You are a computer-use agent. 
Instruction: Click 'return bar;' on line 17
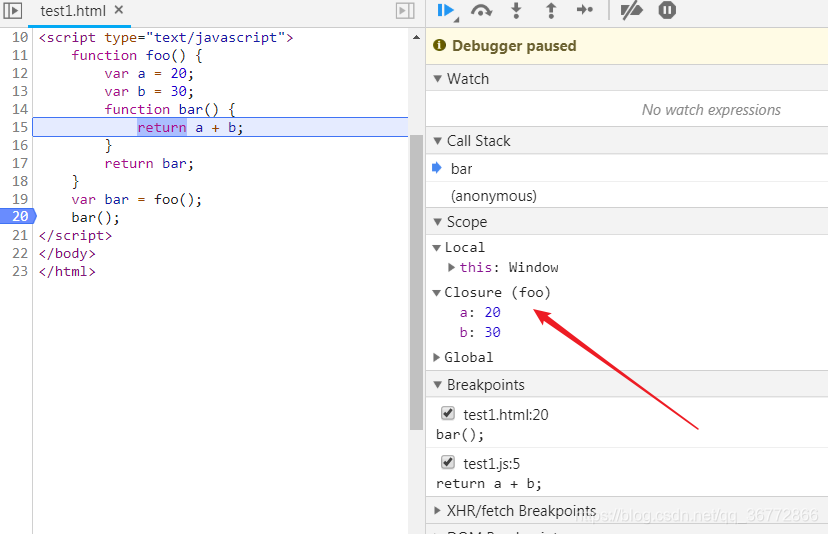(149, 164)
